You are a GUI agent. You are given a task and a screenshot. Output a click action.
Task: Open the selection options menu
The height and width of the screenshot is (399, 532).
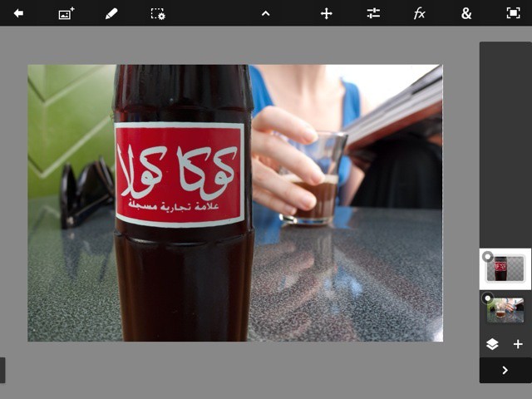(157, 13)
